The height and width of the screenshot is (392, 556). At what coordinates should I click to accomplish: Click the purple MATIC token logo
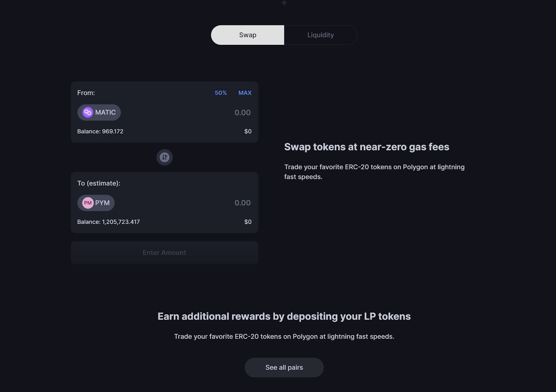coord(88,112)
